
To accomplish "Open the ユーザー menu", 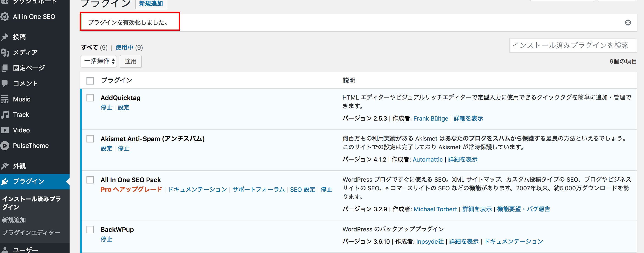I will 25,250.
